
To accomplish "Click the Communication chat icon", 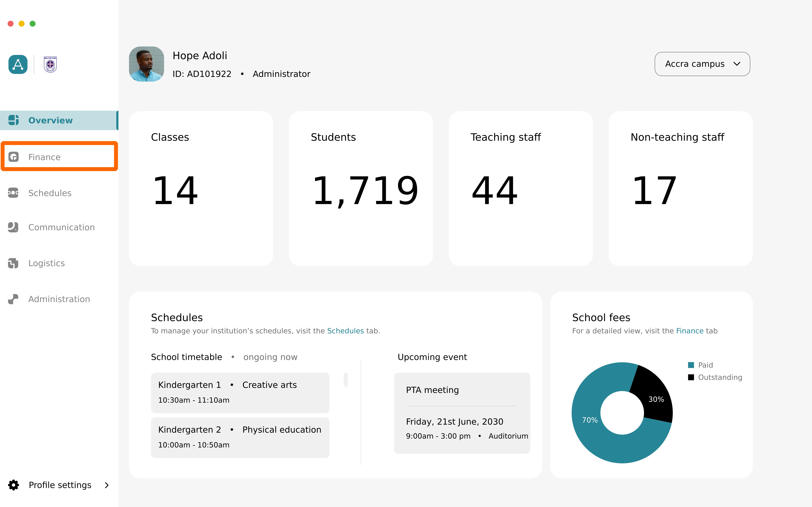I will [x=13, y=227].
